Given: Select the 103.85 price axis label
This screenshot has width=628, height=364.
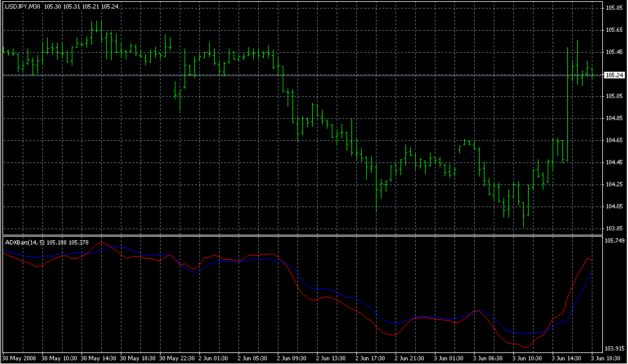Looking at the screenshot, I should [613, 229].
